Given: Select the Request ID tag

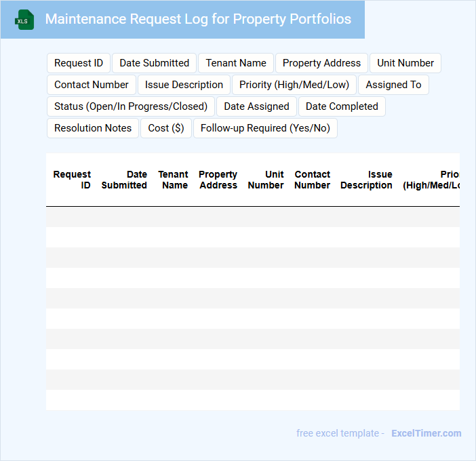Looking at the screenshot, I should pyautogui.click(x=79, y=63).
